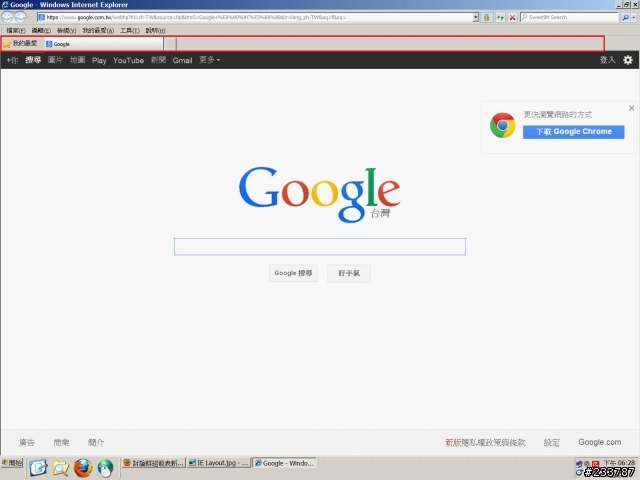
Task: Click the Google.com footer link
Action: click(x=600, y=442)
